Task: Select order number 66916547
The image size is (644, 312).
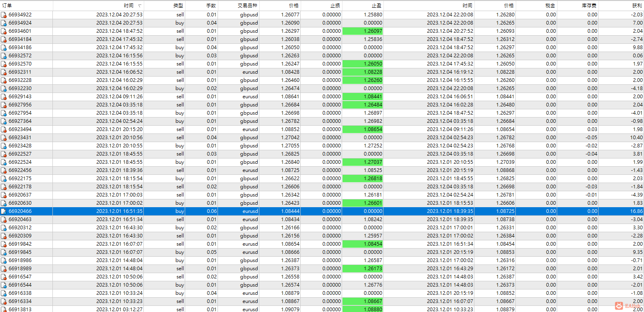Action: pos(20,277)
